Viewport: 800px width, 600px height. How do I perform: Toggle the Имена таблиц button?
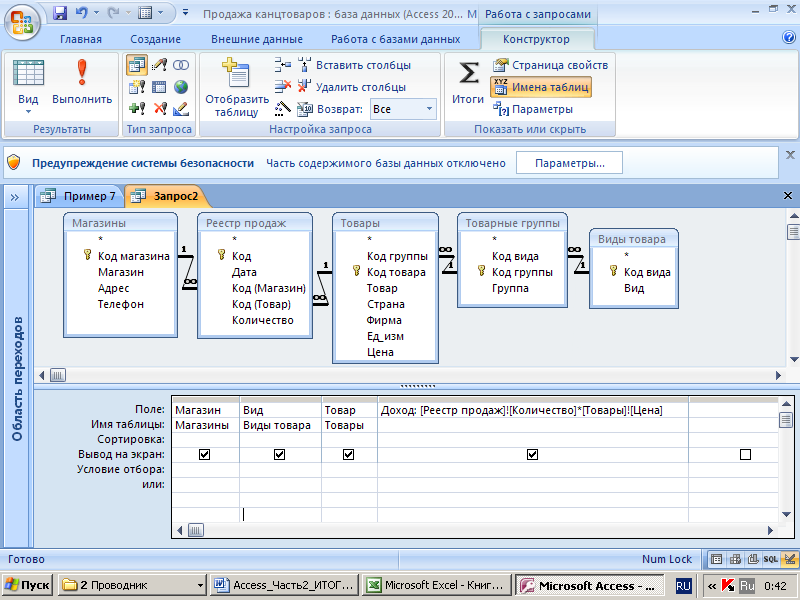pyautogui.click(x=541, y=87)
